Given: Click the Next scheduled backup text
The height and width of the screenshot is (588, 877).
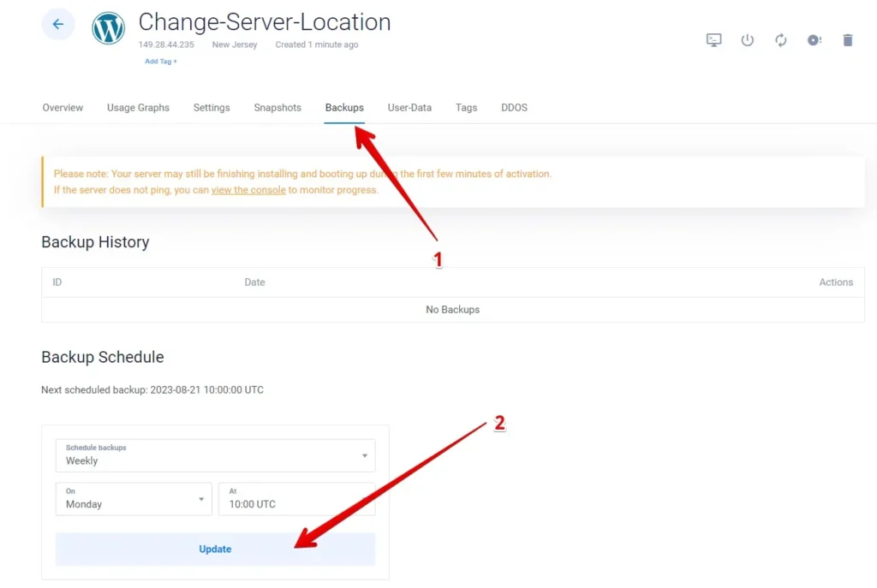Looking at the screenshot, I should coord(152,389).
